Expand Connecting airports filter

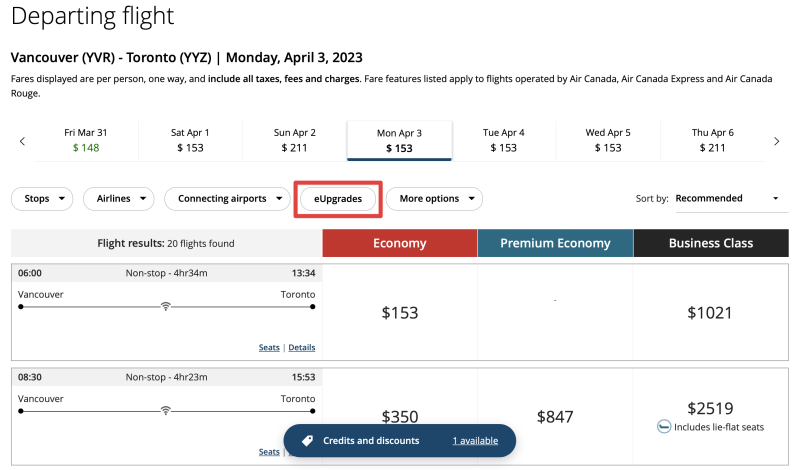227,199
